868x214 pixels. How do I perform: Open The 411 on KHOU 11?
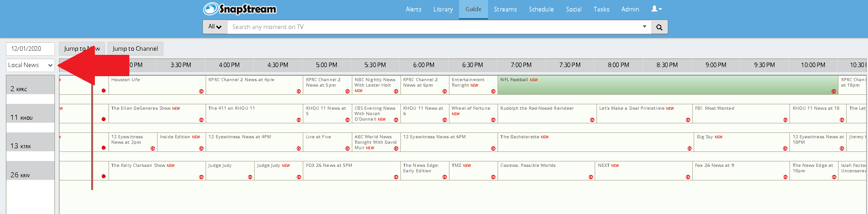coord(254,113)
